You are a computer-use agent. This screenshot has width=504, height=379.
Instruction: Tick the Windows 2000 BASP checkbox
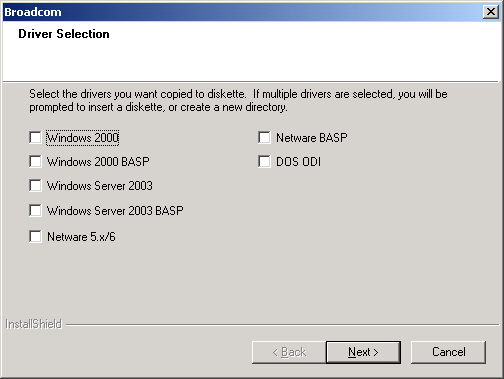35,162
